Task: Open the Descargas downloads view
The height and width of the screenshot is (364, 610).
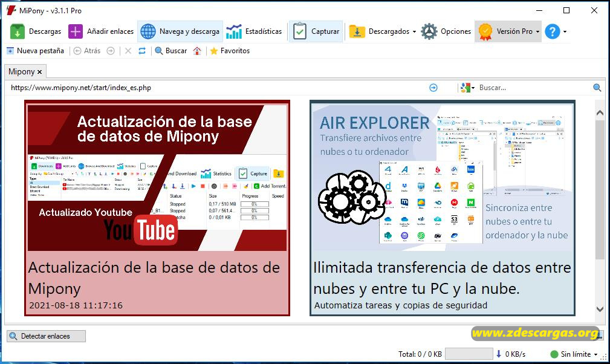Action: tap(36, 31)
